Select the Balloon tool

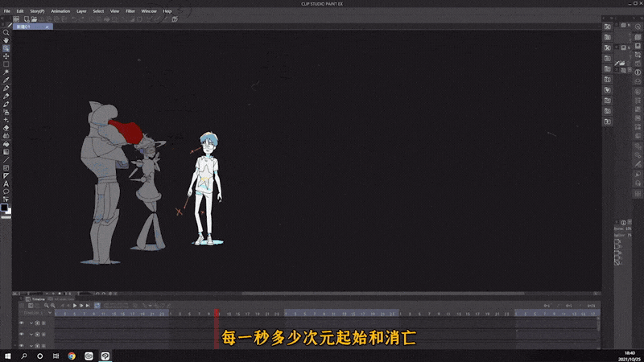(x=6, y=191)
